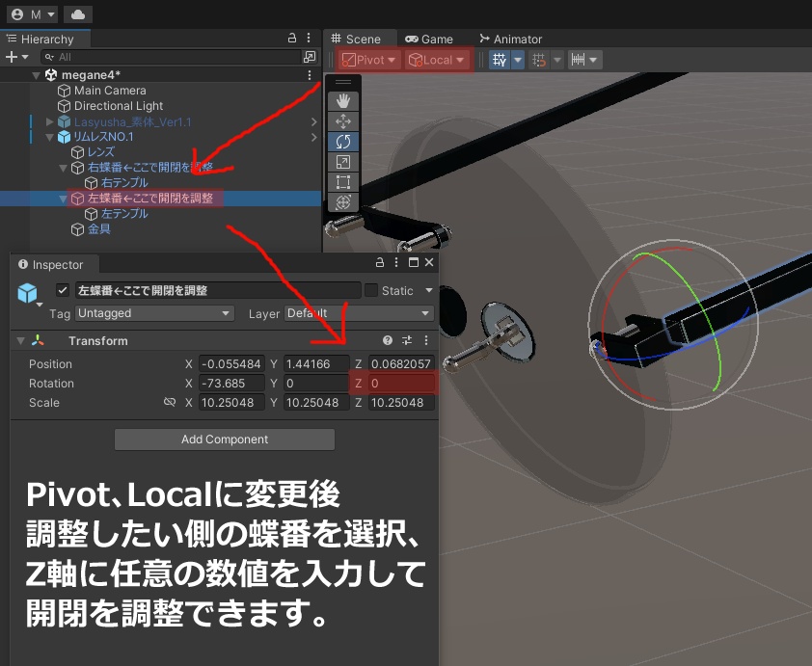Image resolution: width=812 pixels, height=666 pixels.
Task: Open the GameObject icon picker
Action: point(28,294)
